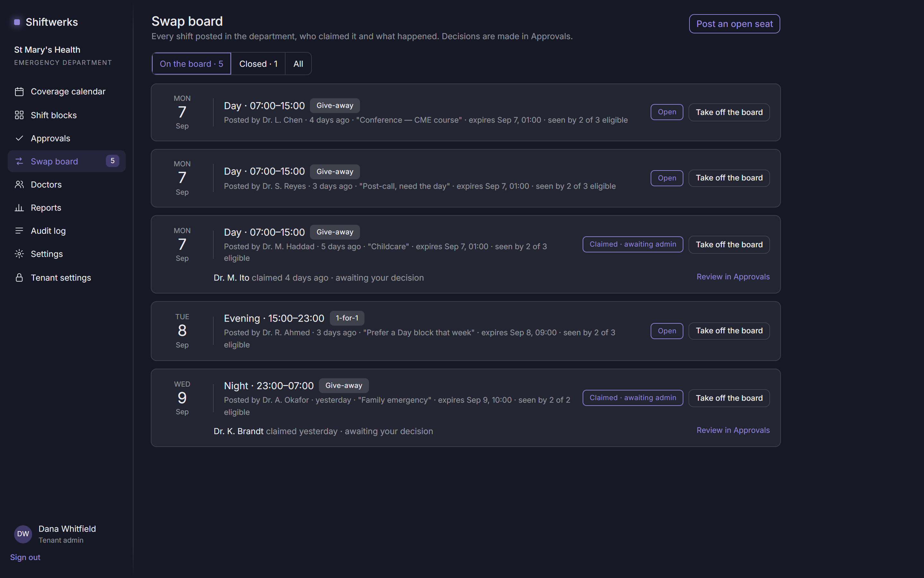Click Open status on Dr. L. Chen's shift
Image resolution: width=924 pixels, height=578 pixels.
coord(667,112)
